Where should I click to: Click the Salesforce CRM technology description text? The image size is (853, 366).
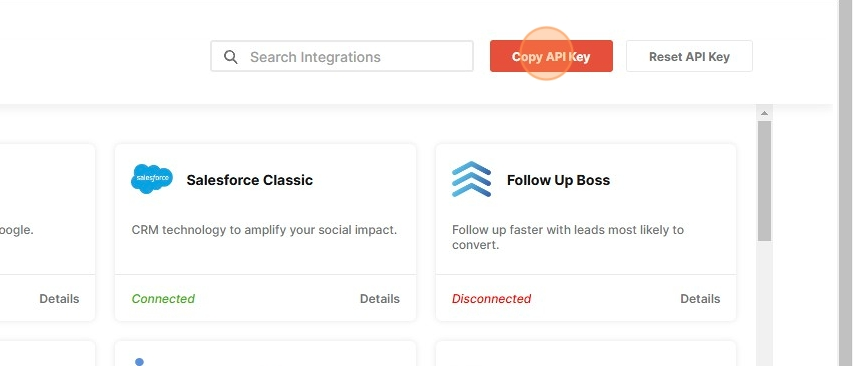pyautogui.click(x=264, y=230)
